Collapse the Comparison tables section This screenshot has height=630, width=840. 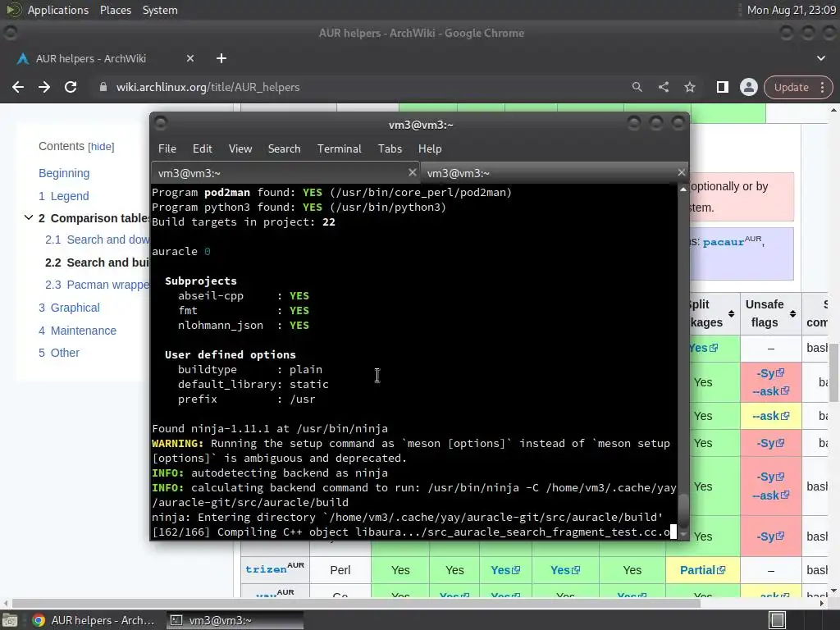29,217
